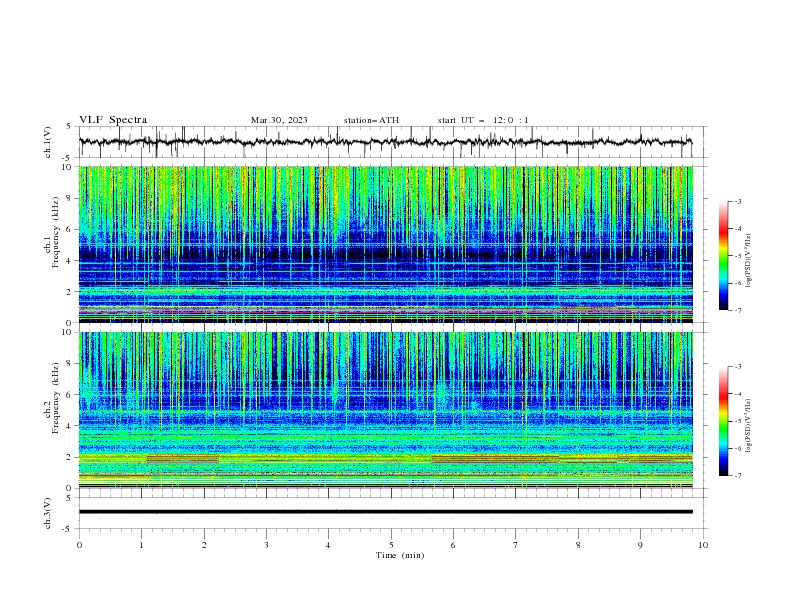Click the ch.1 spectrogram panel
The image size is (792, 612).
385,244
